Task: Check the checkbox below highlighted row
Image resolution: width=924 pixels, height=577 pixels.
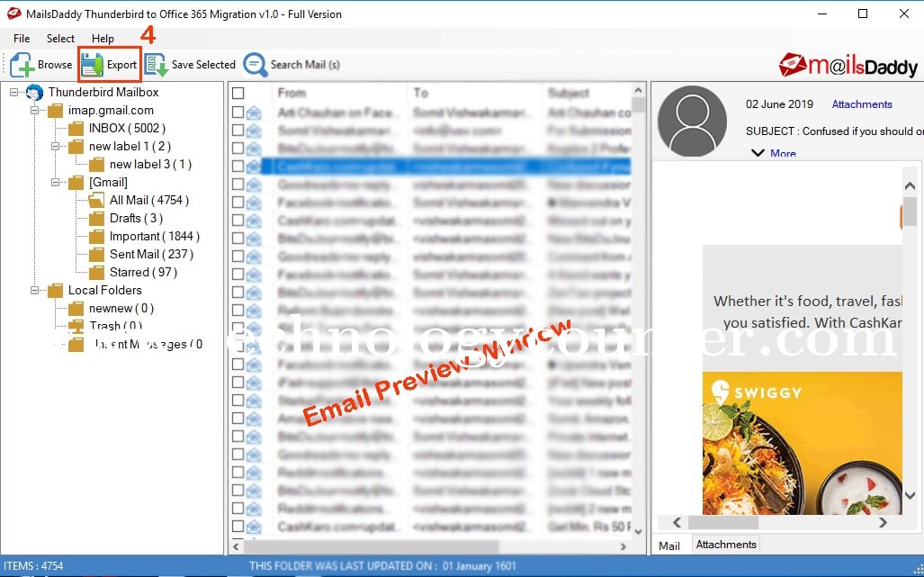Action: click(x=238, y=184)
